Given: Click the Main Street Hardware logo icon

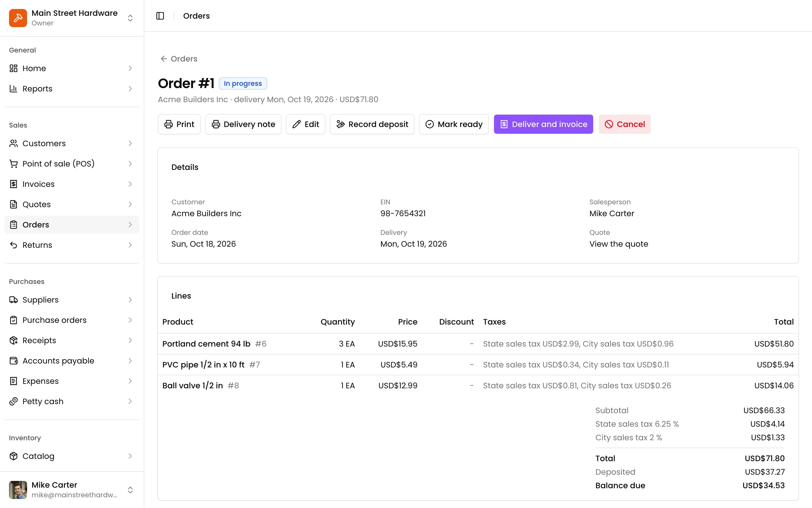Looking at the screenshot, I should pyautogui.click(x=18, y=18).
